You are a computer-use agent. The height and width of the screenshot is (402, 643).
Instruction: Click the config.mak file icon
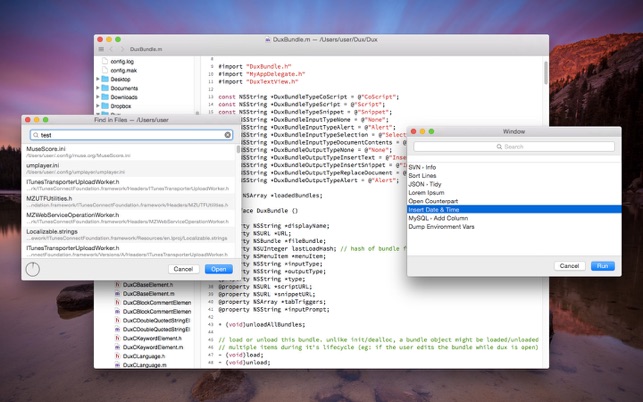pos(105,70)
